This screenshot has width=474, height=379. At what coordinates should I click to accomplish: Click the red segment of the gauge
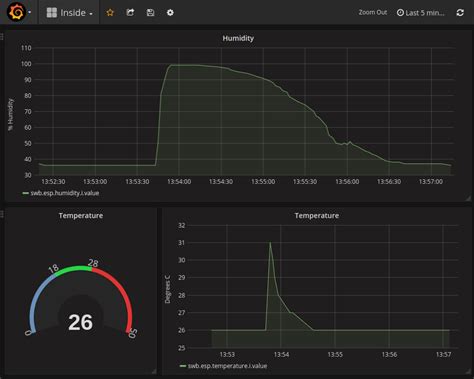(x=122, y=290)
